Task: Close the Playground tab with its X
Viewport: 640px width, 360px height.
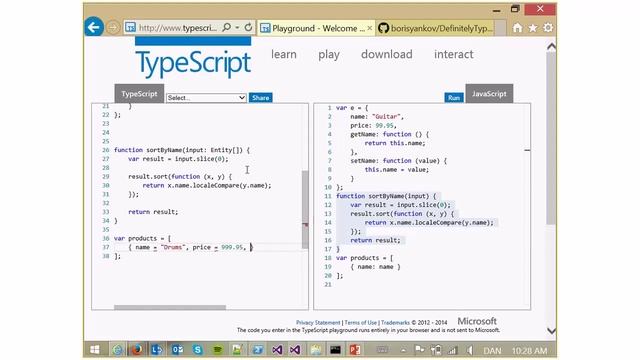Action: [x=369, y=28]
